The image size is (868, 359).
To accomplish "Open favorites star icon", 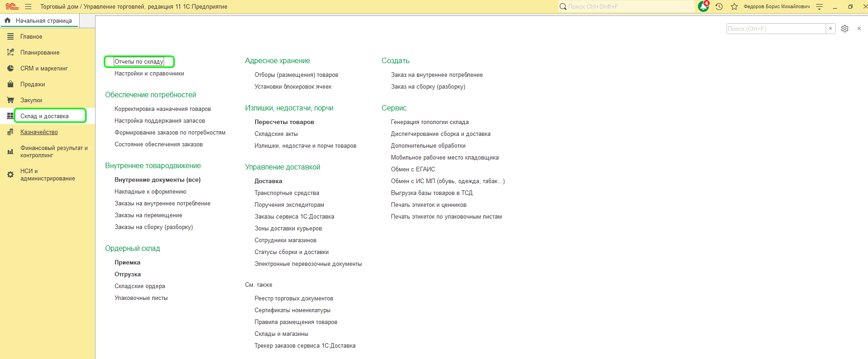I will 734,6.
